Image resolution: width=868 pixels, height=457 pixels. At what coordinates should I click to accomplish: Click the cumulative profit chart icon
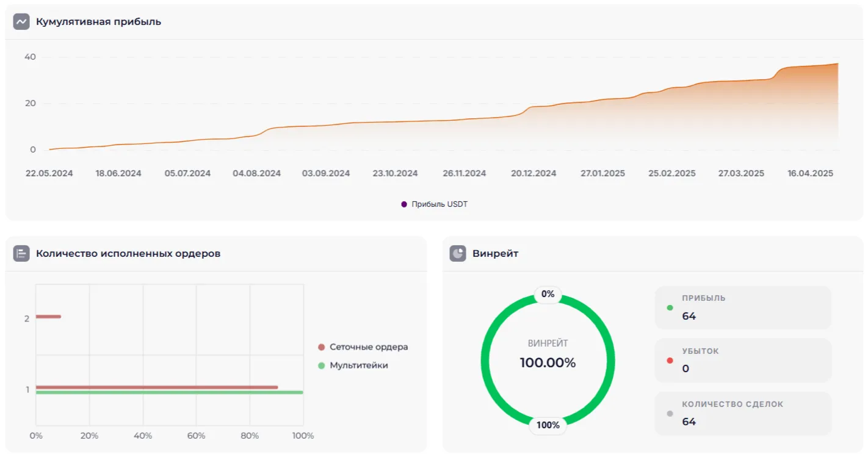tap(21, 22)
